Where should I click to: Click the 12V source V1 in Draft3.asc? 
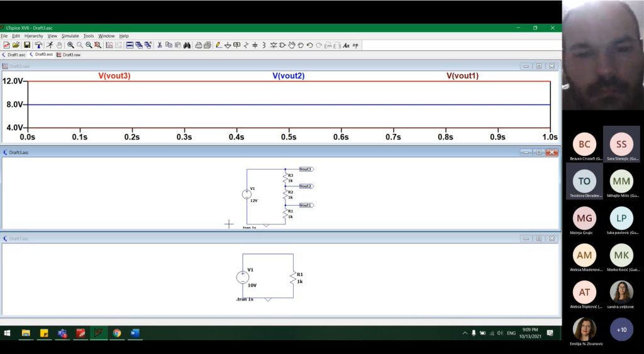pyautogui.click(x=247, y=194)
